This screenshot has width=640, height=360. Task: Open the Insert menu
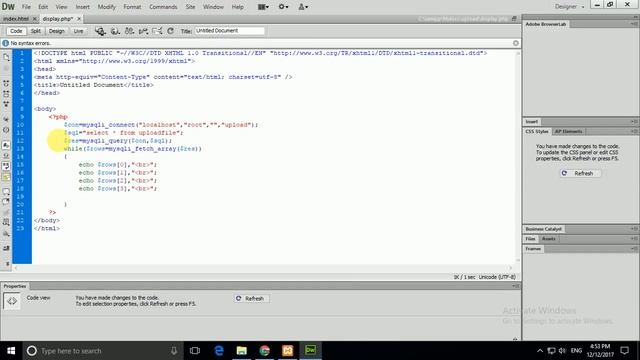tap(82, 7)
